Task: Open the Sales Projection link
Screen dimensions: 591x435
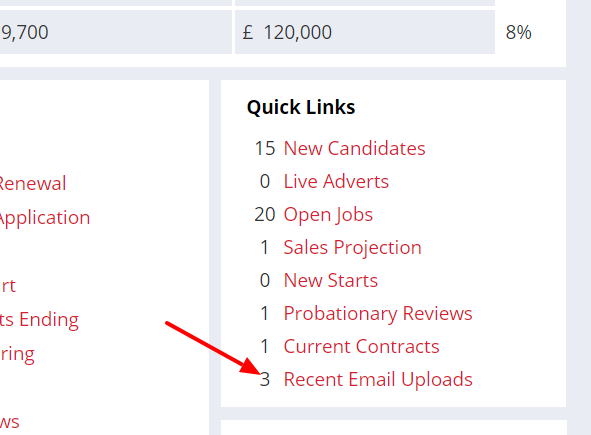Action: pos(352,248)
